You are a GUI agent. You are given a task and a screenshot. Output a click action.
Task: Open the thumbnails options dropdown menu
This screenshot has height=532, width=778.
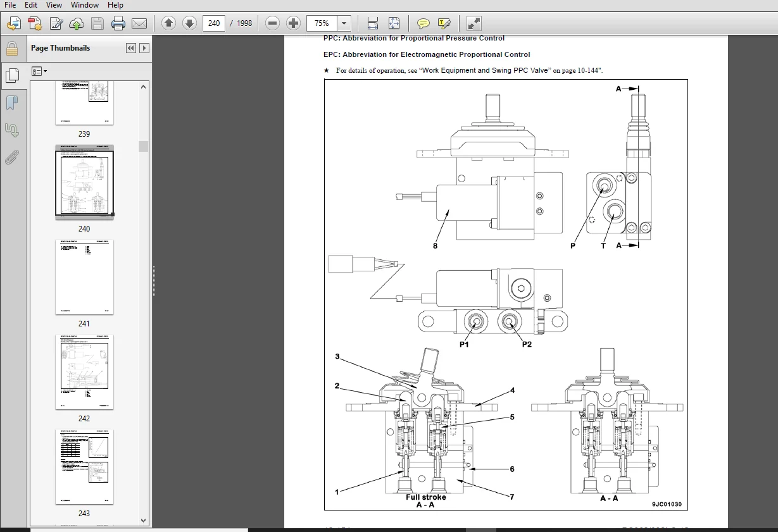click(x=39, y=71)
